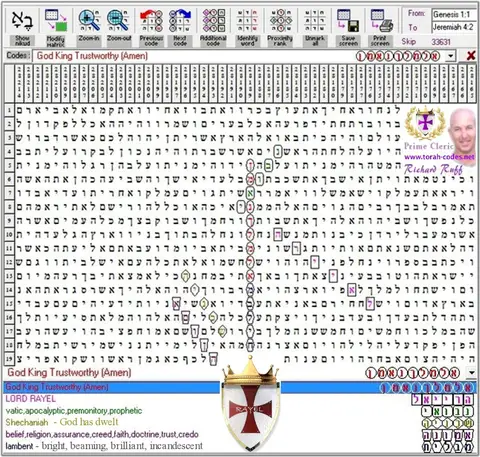Click the Prime Cleric label
The width and height of the screenshot is (480, 457).
coord(429,146)
